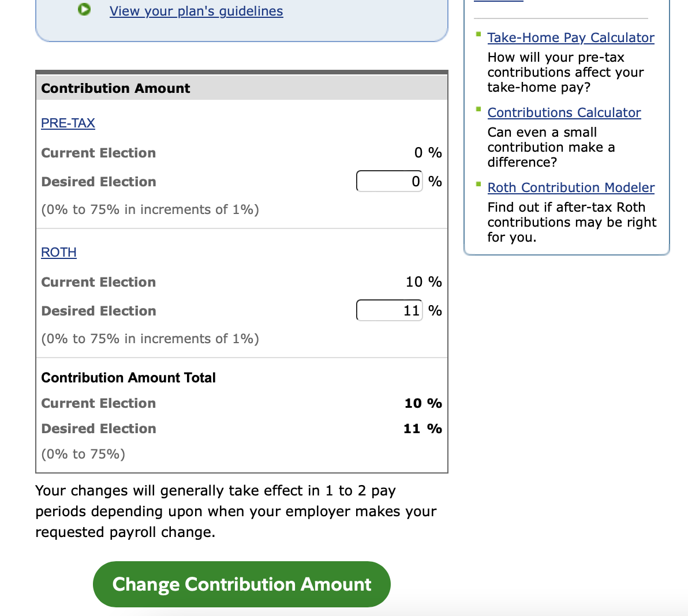The height and width of the screenshot is (616, 688).
Task: Click the green arrow icon beside plan guidelines
Action: coord(84,10)
